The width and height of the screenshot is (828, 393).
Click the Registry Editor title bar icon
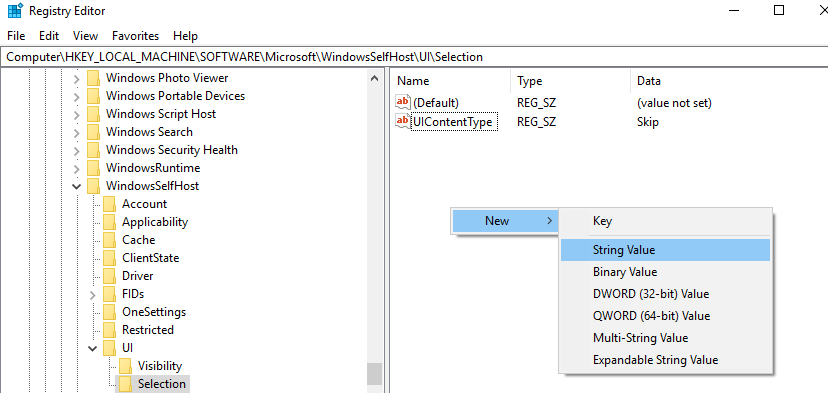click(x=15, y=10)
